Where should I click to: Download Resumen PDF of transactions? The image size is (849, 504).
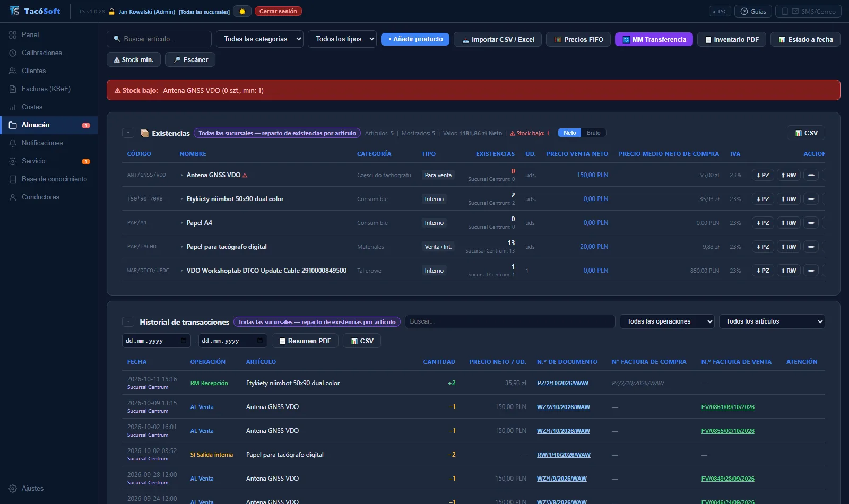click(x=305, y=341)
